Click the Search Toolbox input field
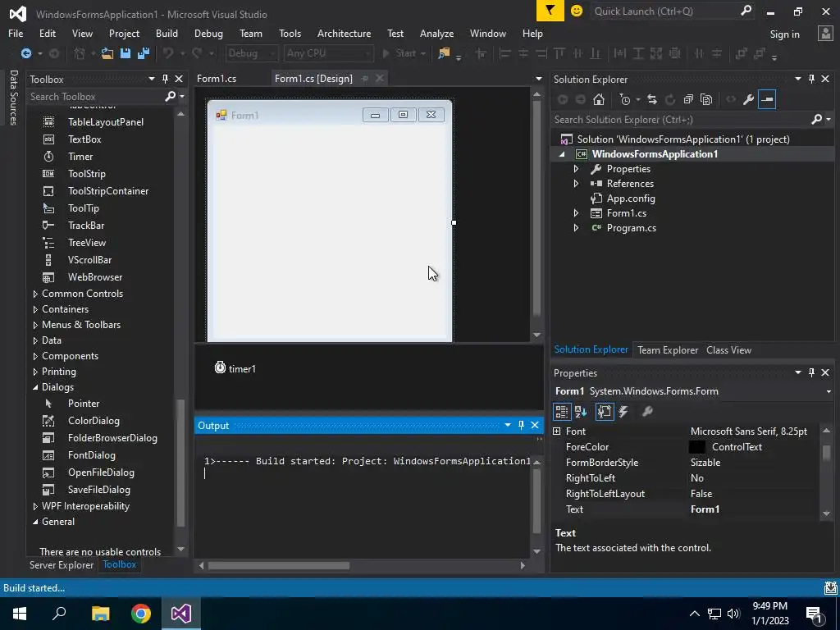840x630 pixels. pos(97,97)
